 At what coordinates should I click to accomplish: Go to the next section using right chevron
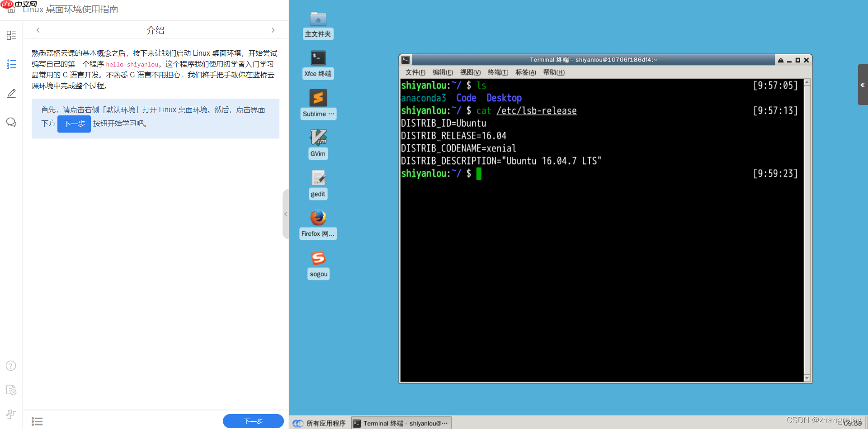(x=273, y=30)
